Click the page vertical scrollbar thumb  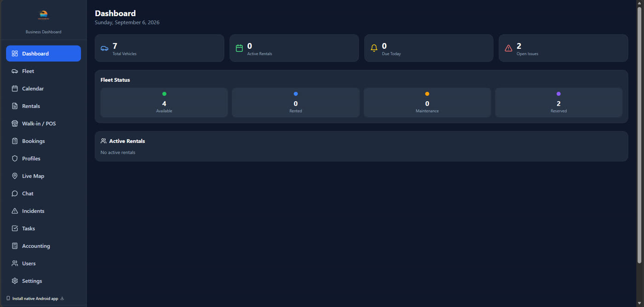coord(639,135)
